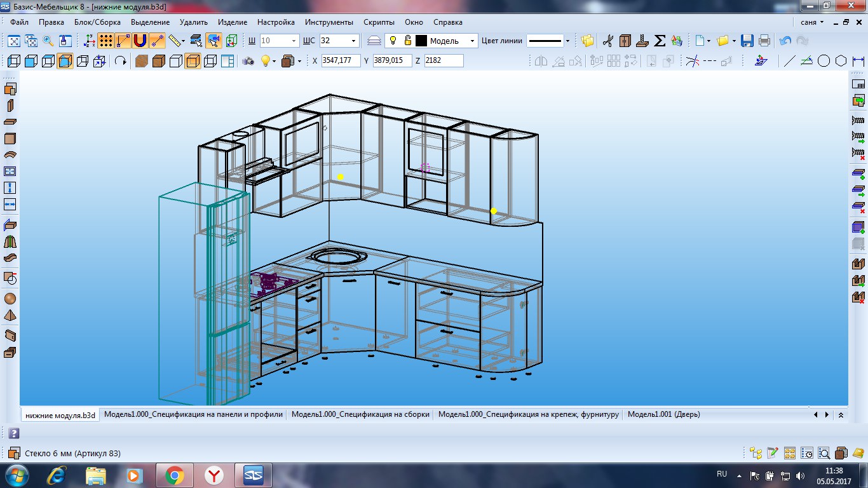The image size is (868, 488).
Task: Click the X coordinate field 3547,177
Action: (x=341, y=61)
